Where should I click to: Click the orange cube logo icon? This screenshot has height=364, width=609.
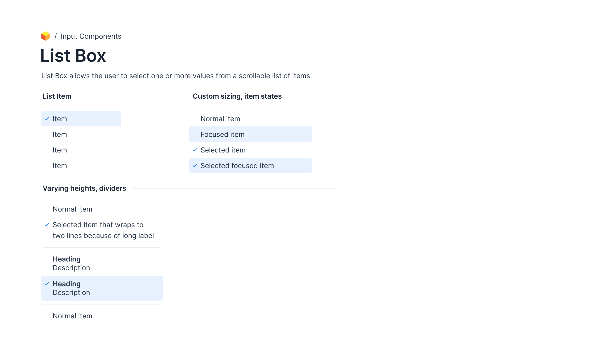click(x=45, y=36)
